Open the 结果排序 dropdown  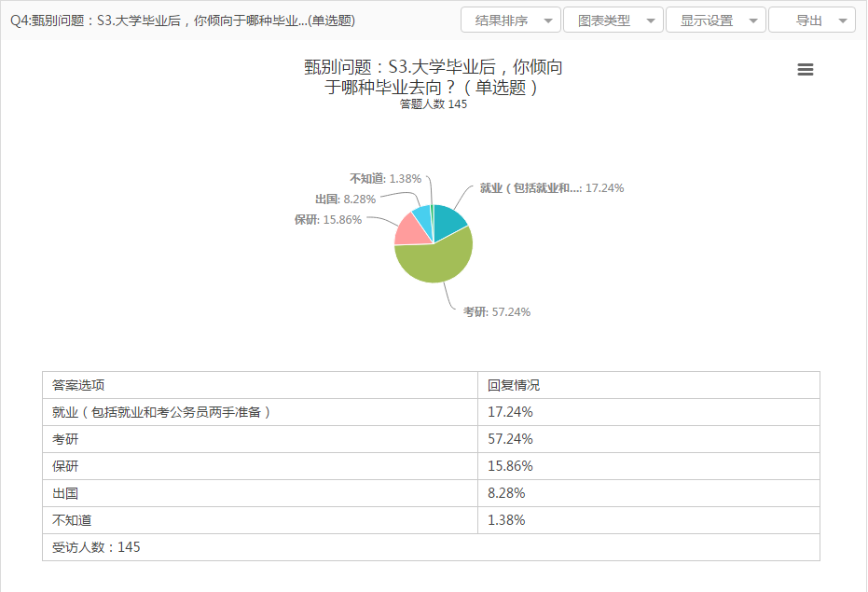511,21
